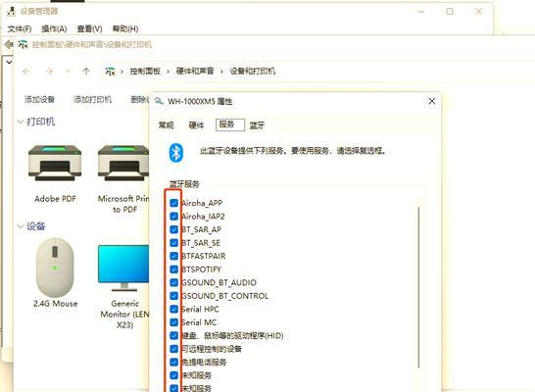Go back with the left arrow in Devices and Printers
Viewport: 535px width, 392px height.
[x=26, y=72]
